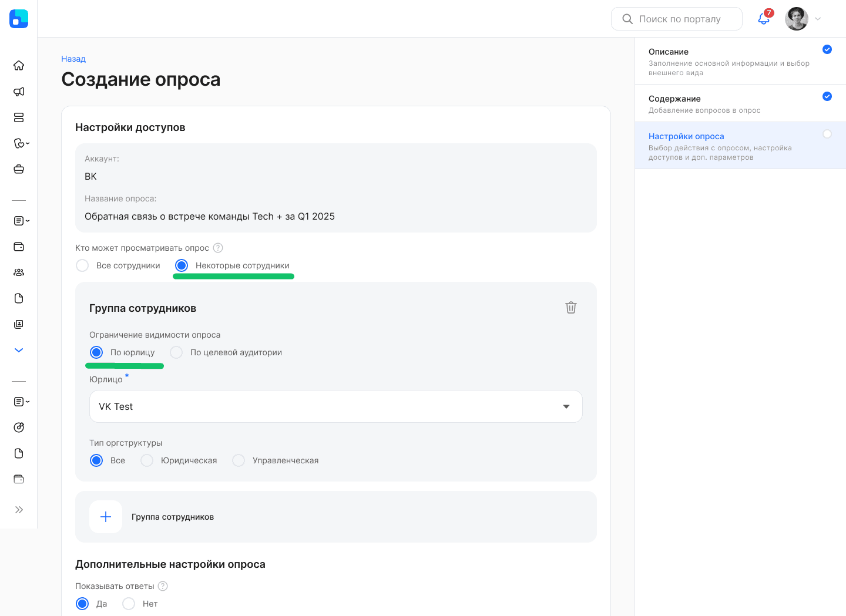Expand document list menu above target icon
The height and width of the screenshot is (616, 846).
click(21, 402)
